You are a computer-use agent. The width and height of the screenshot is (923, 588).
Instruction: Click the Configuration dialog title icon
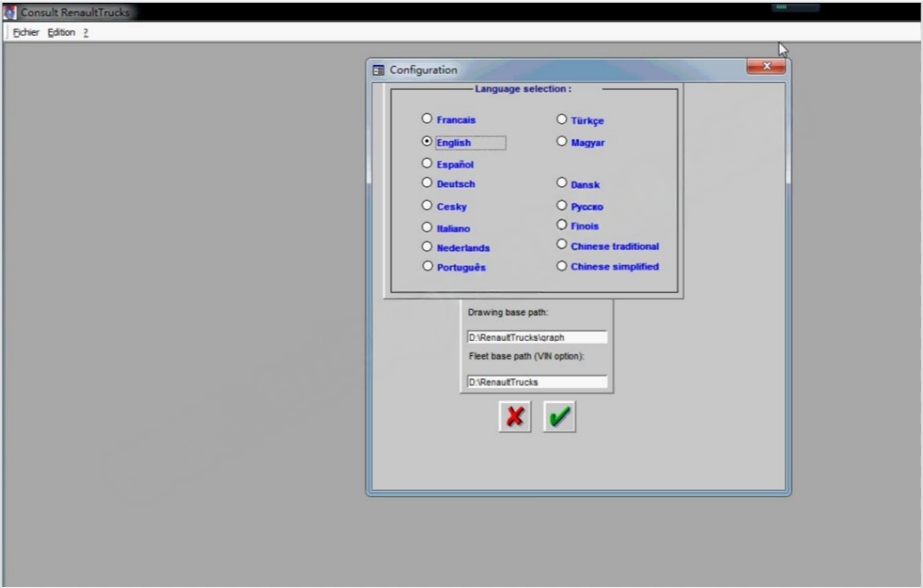(x=378, y=70)
